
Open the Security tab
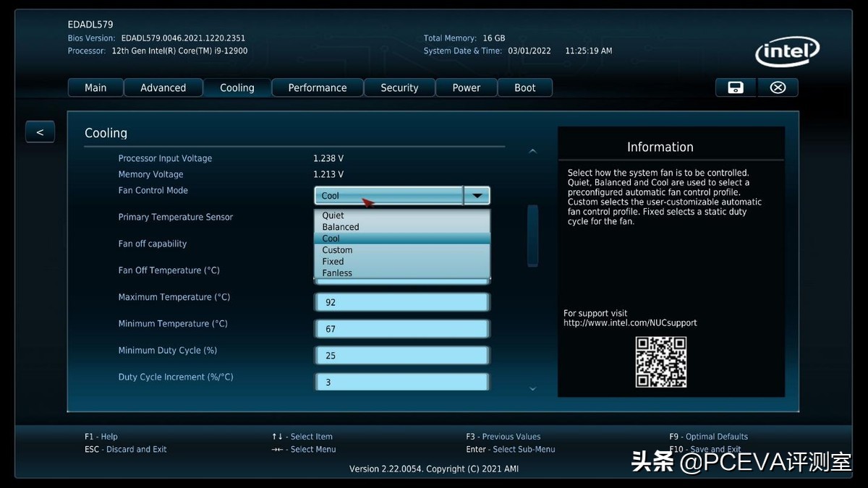pyautogui.click(x=399, y=88)
